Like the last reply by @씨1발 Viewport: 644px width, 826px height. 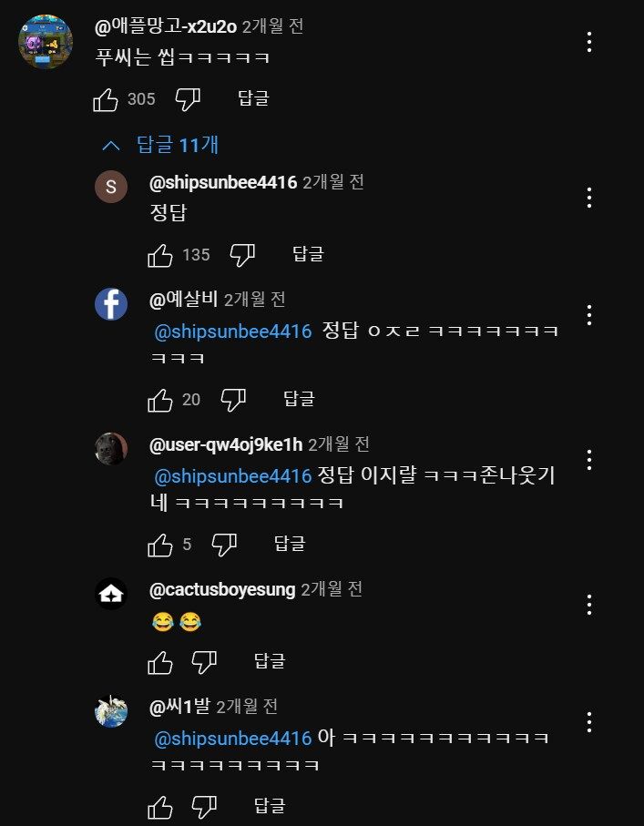coord(161,805)
